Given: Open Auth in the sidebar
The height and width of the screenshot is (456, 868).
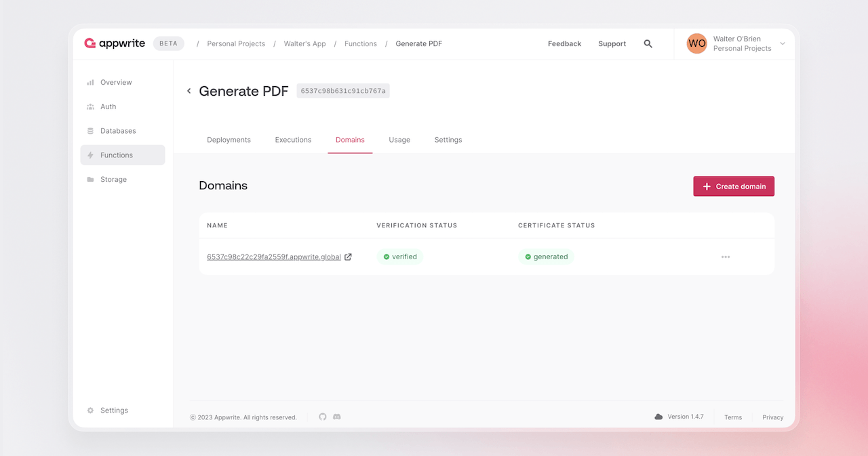Looking at the screenshot, I should click(123, 107).
